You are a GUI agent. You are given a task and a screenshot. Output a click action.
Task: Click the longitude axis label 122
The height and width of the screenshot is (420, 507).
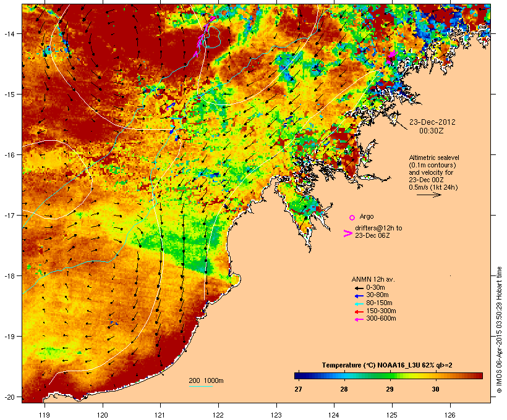tap(218, 415)
